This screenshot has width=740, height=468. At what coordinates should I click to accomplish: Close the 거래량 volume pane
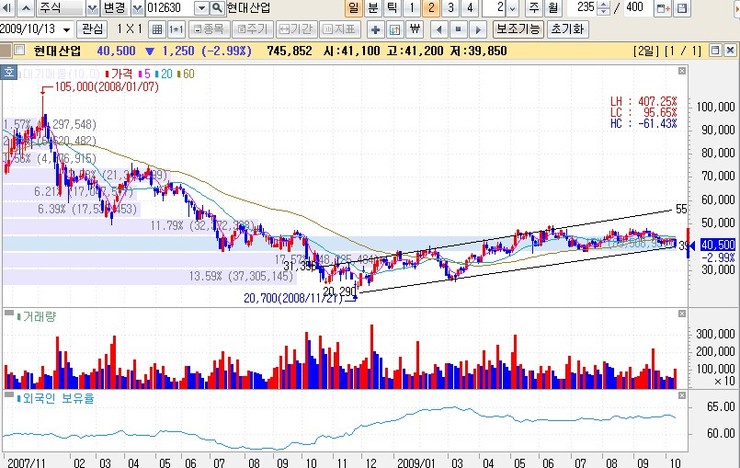pyautogui.click(x=682, y=314)
